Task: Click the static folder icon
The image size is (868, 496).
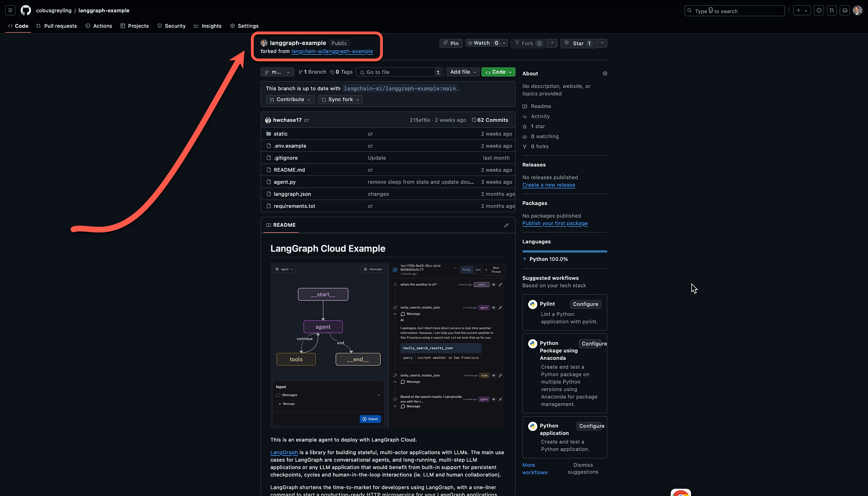Action: 269,134
